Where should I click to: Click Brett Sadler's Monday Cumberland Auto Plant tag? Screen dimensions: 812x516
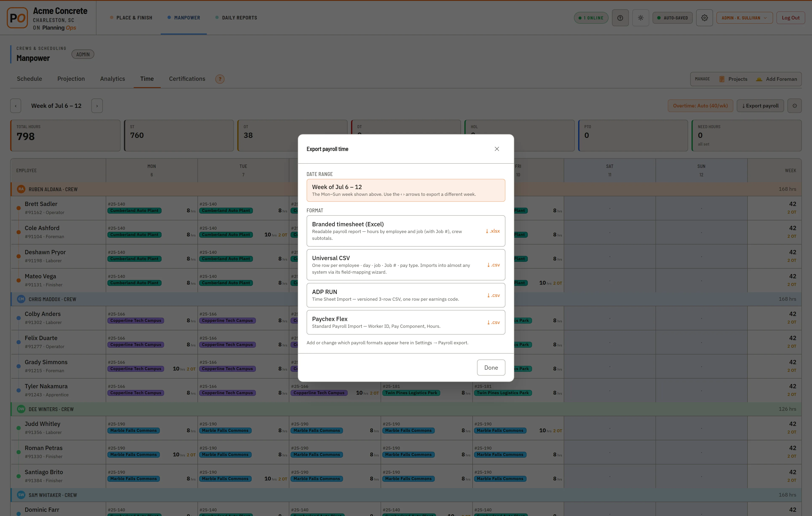click(x=134, y=210)
